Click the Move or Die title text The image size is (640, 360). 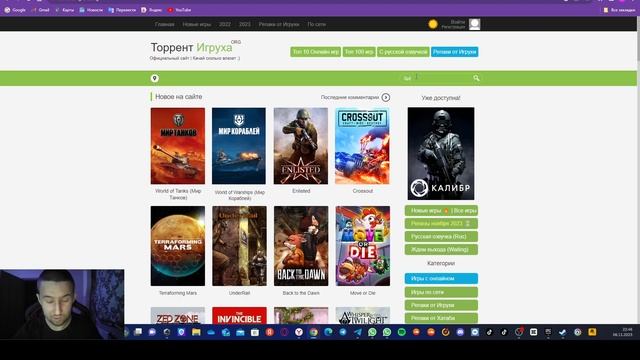pyautogui.click(x=363, y=293)
